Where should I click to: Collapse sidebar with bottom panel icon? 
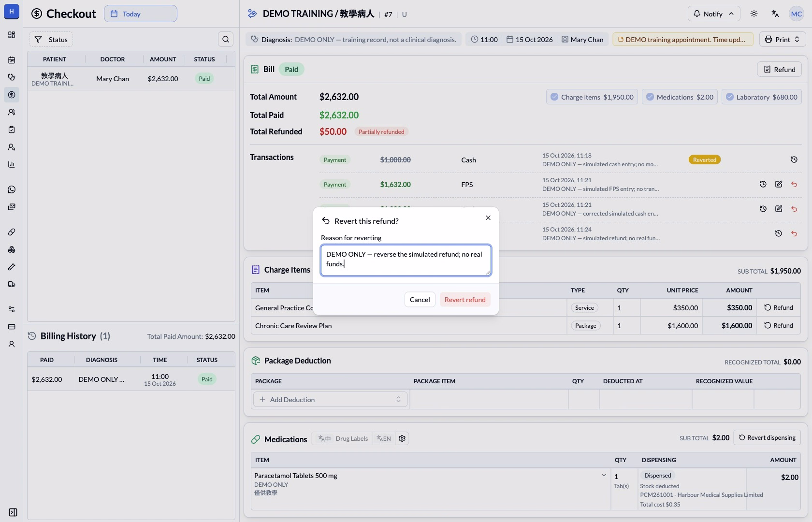click(x=13, y=512)
